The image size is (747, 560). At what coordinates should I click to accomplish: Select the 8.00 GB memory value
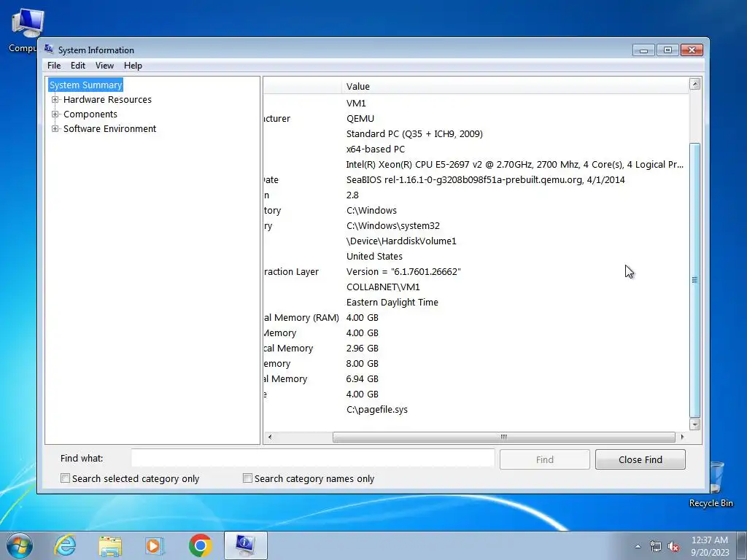[x=362, y=363]
